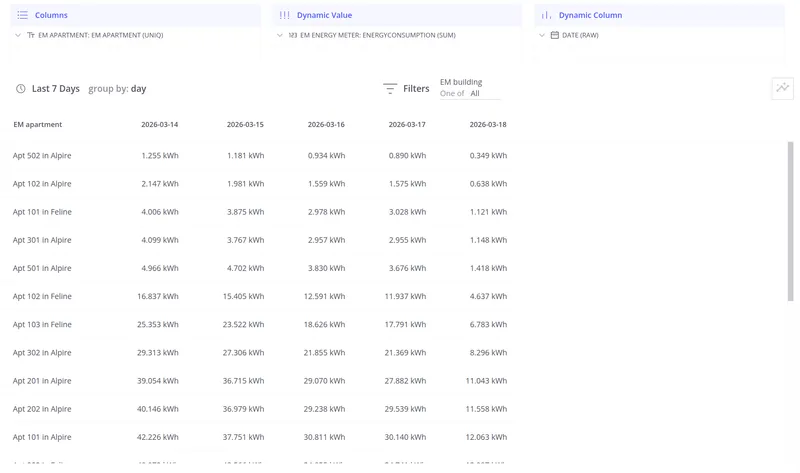Click the 1.418 kWh cell
The image size is (800, 473).
(488, 268)
